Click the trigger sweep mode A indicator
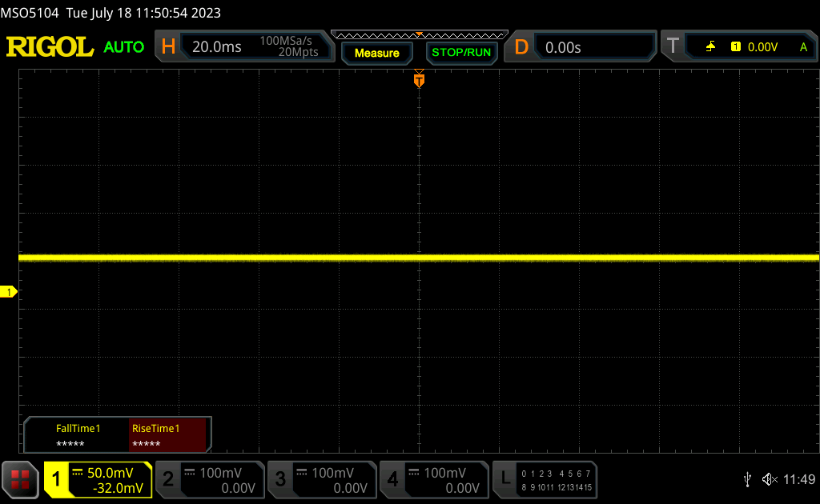820x504 pixels. tap(803, 47)
